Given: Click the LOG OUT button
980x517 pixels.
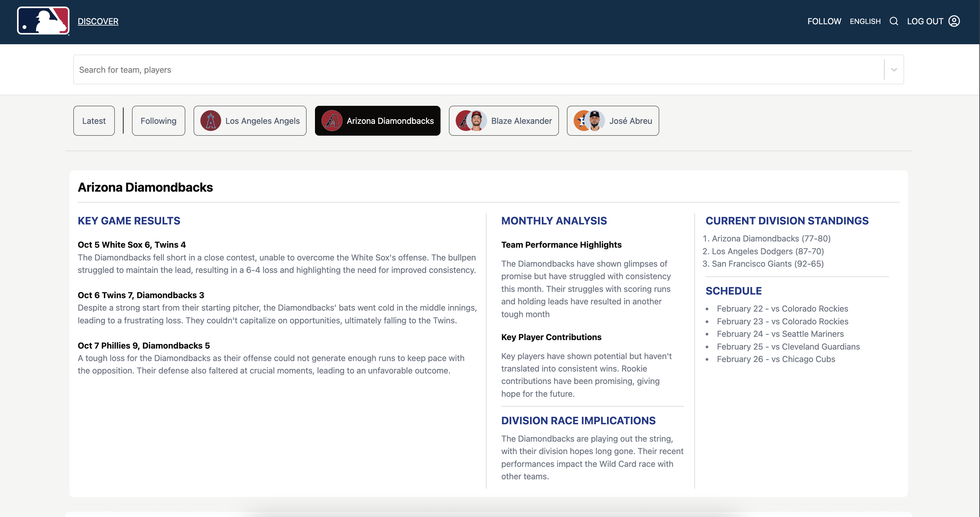Looking at the screenshot, I should coord(925,21).
